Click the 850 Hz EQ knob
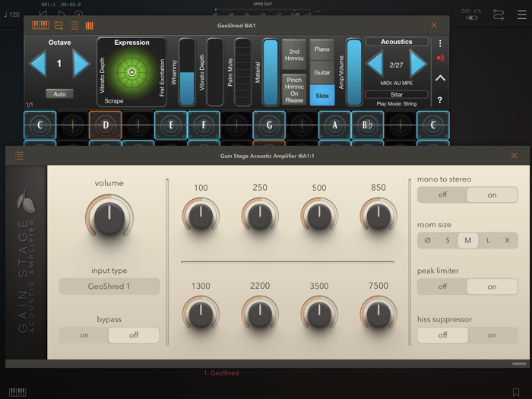 378,215
